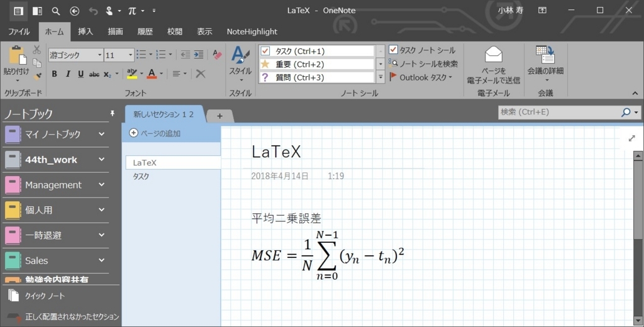Image resolution: width=644 pixels, height=327 pixels.
Task: Apply the yellow text highlight color
Action: pos(132,74)
